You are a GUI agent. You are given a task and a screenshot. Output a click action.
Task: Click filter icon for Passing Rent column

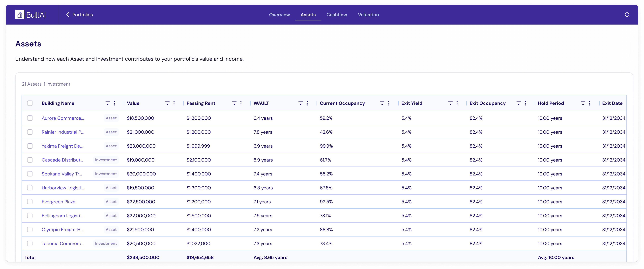click(234, 103)
